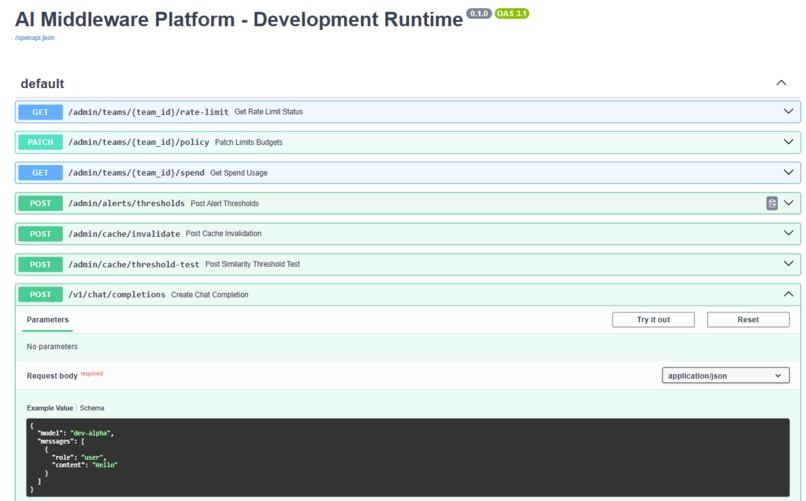806x501 pixels.
Task: Click the POST badge for threshold-test
Action: coord(41,264)
